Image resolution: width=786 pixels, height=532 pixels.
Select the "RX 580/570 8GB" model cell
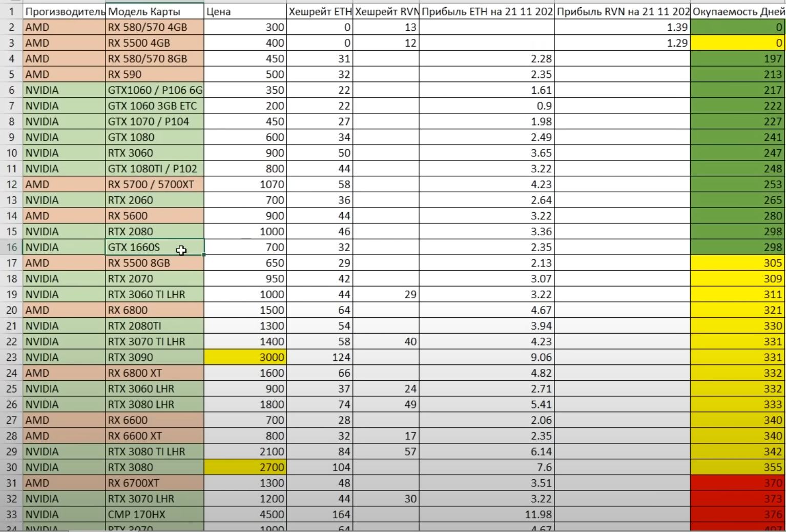[155, 58]
